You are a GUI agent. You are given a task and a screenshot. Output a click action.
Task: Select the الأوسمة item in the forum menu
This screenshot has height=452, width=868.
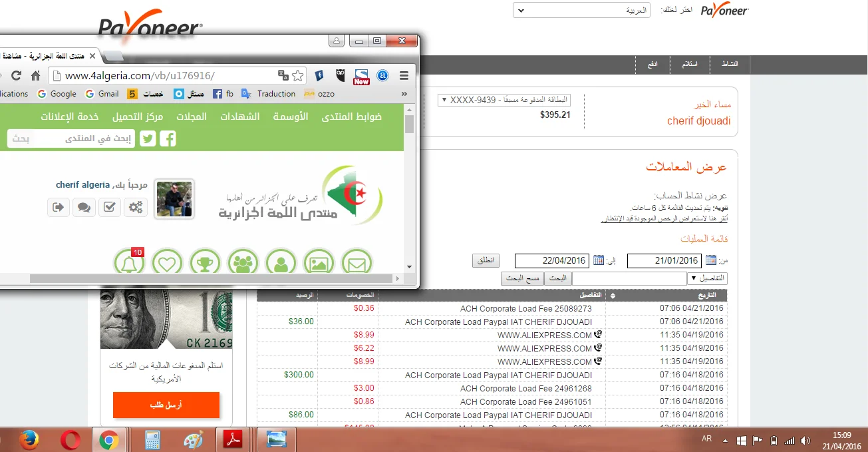[291, 116]
